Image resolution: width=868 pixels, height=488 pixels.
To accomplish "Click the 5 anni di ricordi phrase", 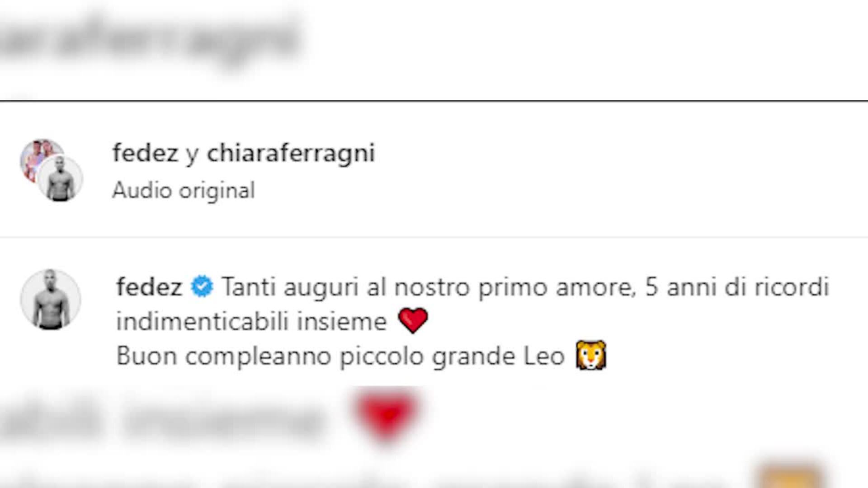I will click(x=737, y=287).
